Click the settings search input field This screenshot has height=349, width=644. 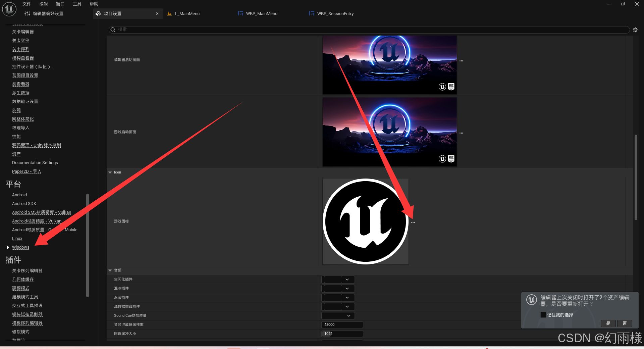[369, 30]
